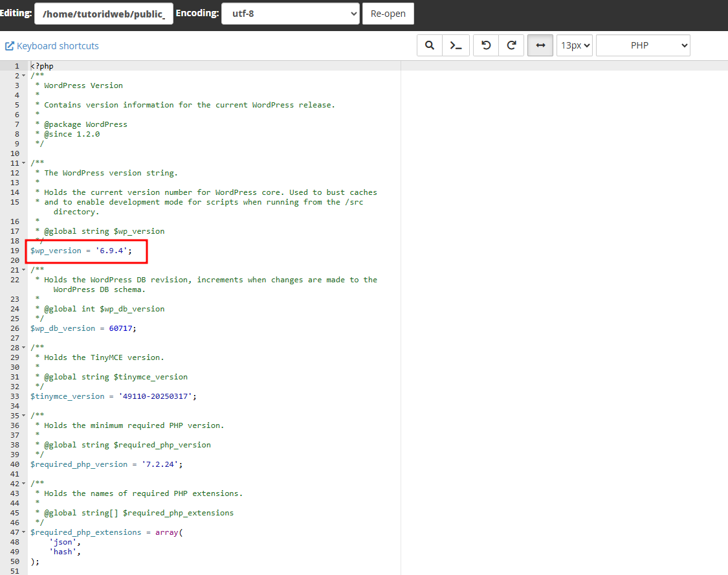Collapse the comment fold at line 35

pos(24,416)
